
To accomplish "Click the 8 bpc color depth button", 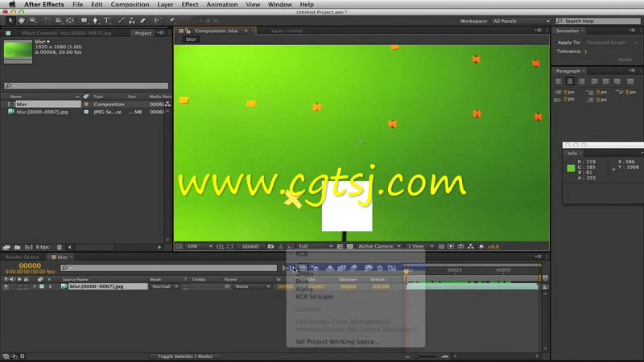I will click(x=43, y=247).
